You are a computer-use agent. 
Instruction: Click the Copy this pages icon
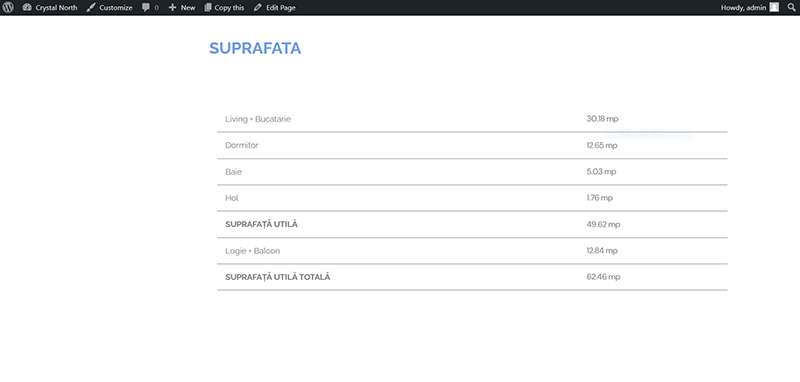pyautogui.click(x=208, y=8)
